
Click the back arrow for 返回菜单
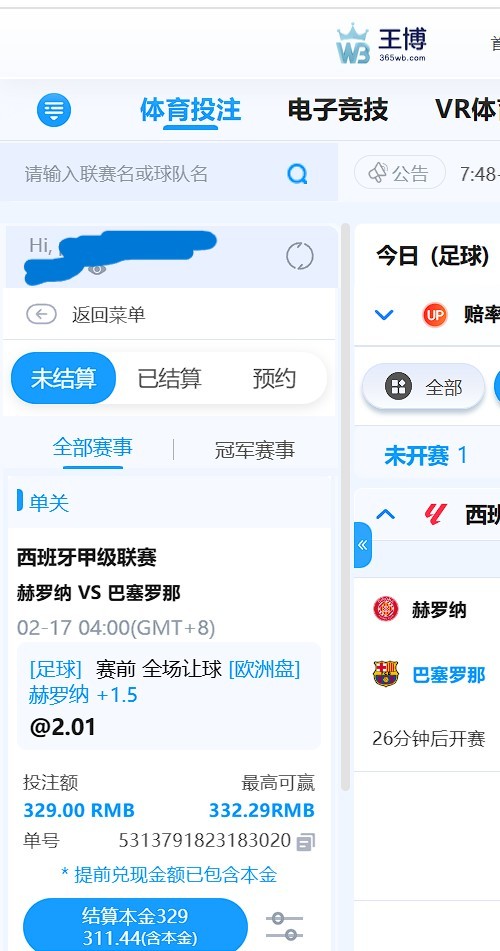pos(41,314)
